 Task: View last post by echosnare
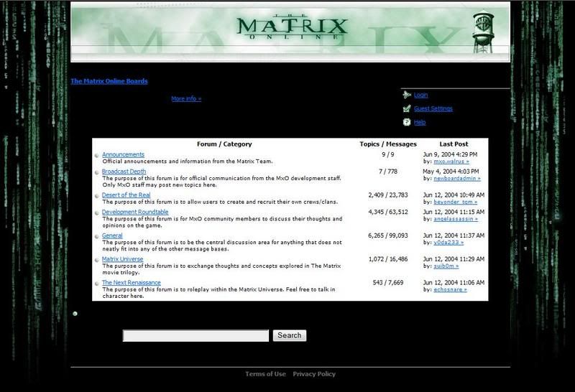click(x=451, y=290)
